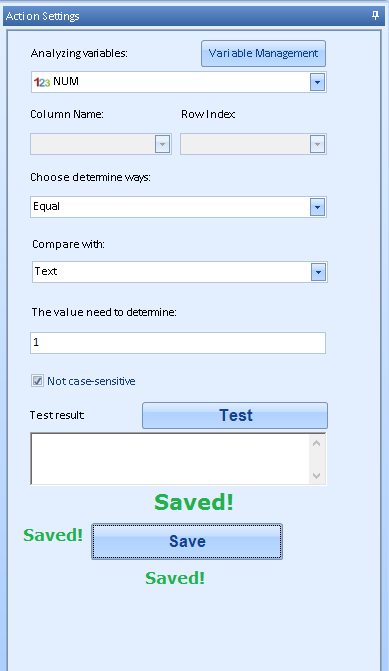Click the test result scrollbar up arrow
This screenshot has height=671, width=389.
tap(317, 443)
